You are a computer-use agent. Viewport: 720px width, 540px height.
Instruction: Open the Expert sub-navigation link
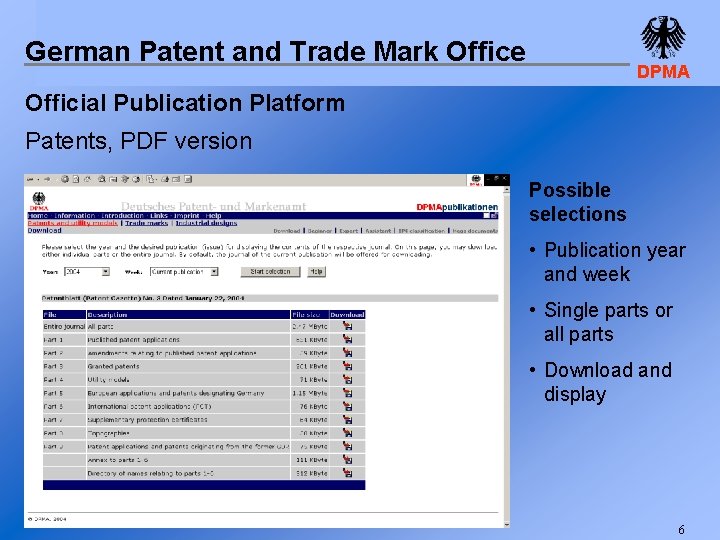349,231
